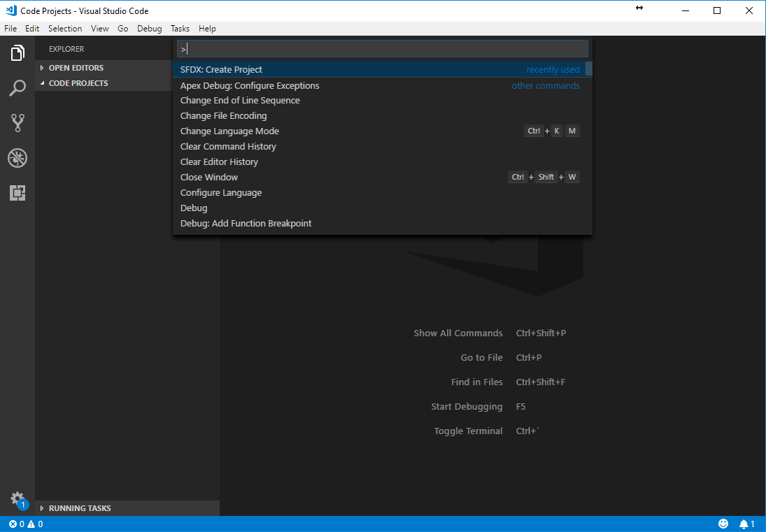Expand the Running Tasks section
The image size is (766, 532).
pyautogui.click(x=127, y=508)
